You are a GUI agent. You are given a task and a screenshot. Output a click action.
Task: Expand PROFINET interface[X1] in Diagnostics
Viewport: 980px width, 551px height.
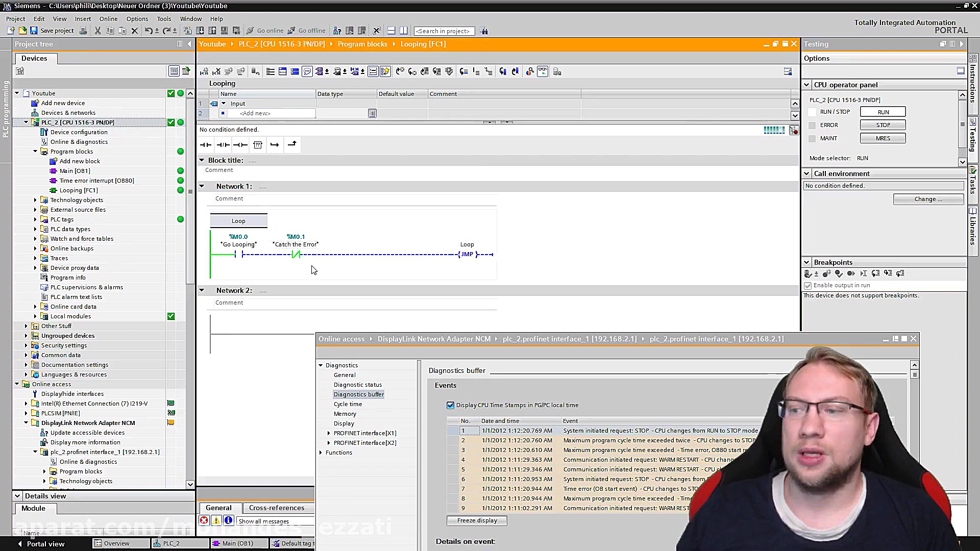pos(329,433)
